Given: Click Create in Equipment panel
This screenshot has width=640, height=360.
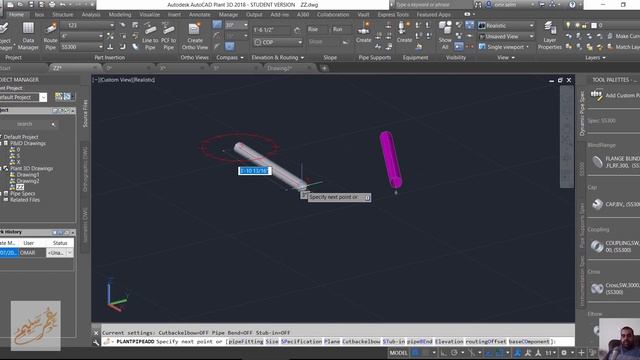Looking at the screenshot, I should pos(404,33).
